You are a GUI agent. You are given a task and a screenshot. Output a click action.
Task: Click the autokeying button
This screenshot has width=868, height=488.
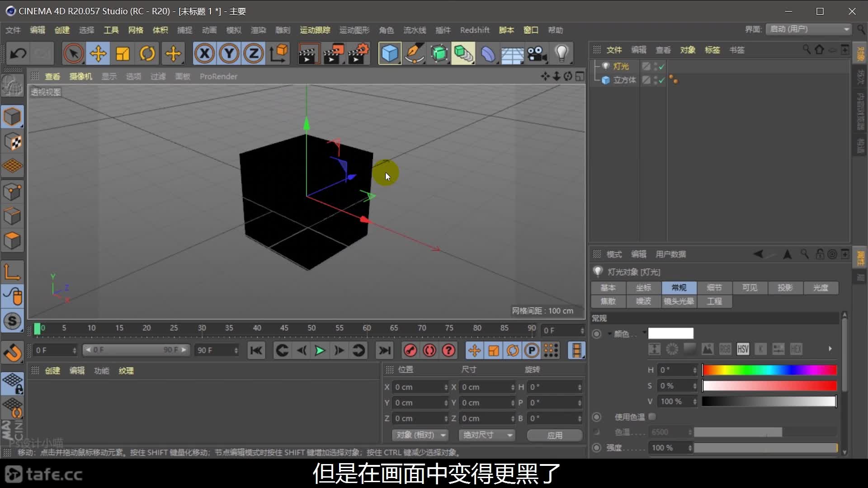pos(429,350)
